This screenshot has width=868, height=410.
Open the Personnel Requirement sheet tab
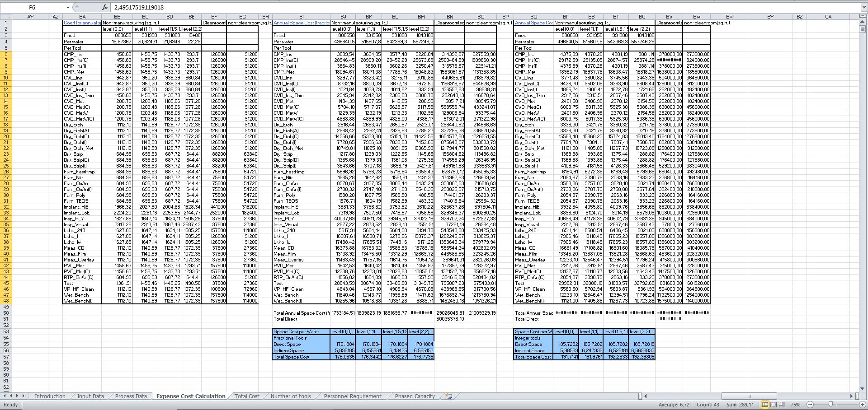pyautogui.click(x=353, y=396)
